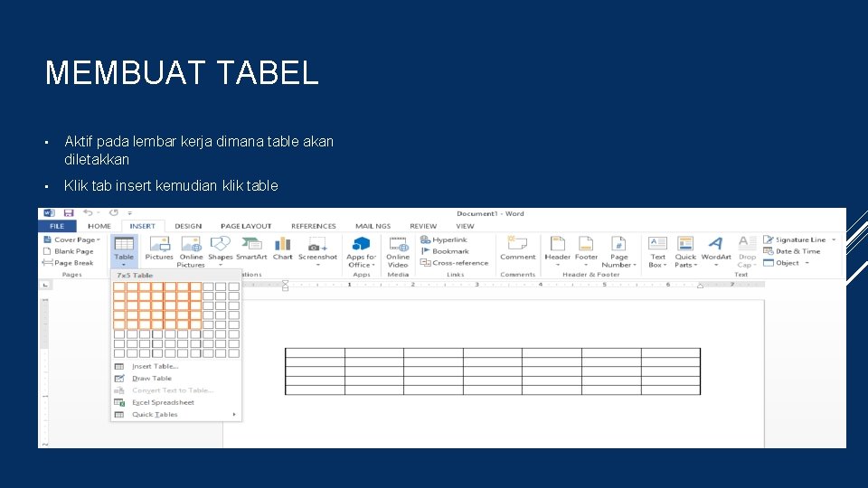Viewport: 868px width, 488px height.
Task: Click the Undo arrow icon
Action: point(88,212)
